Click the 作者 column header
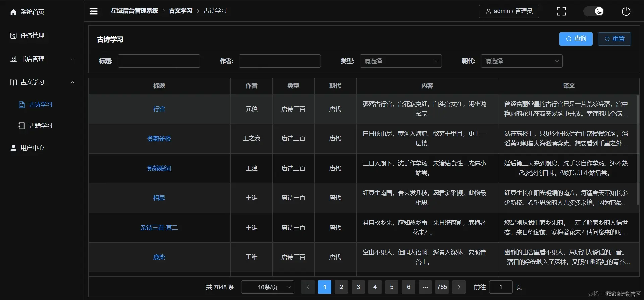The width and height of the screenshot is (644, 300). tap(251, 86)
